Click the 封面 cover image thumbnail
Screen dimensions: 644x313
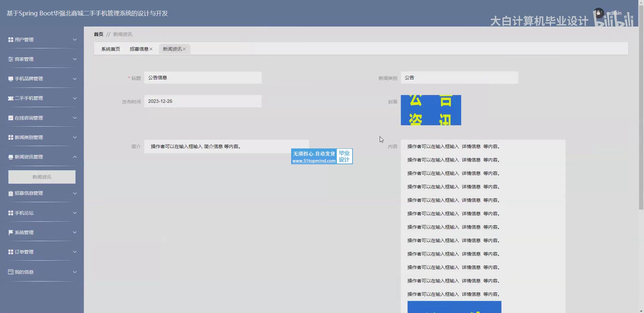coord(431,110)
